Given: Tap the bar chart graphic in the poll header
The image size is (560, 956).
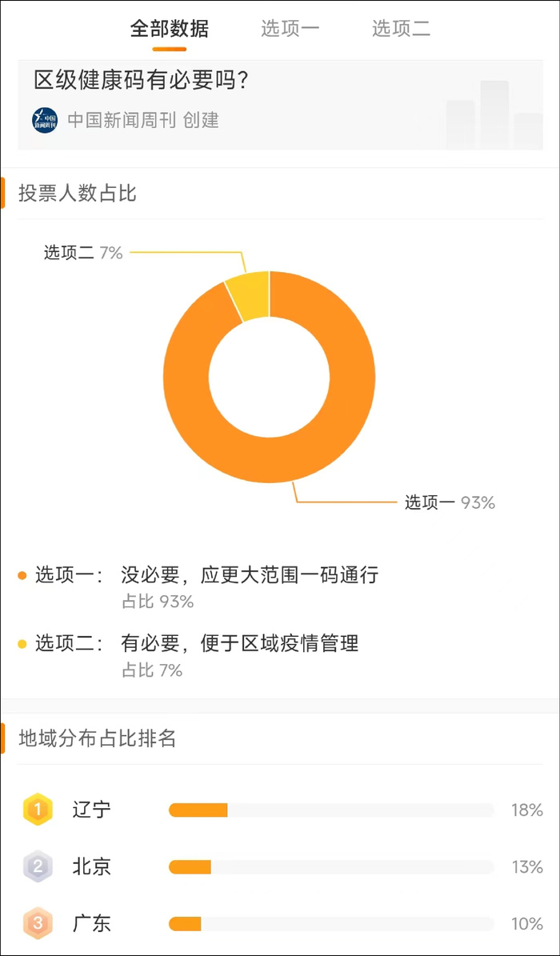Looking at the screenshot, I should (494, 115).
